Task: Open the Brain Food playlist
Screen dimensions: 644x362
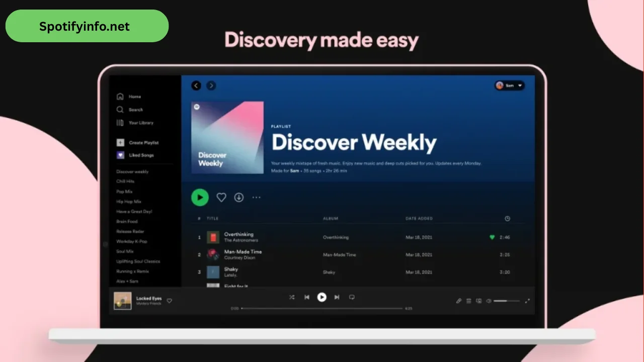Action: tap(127, 221)
